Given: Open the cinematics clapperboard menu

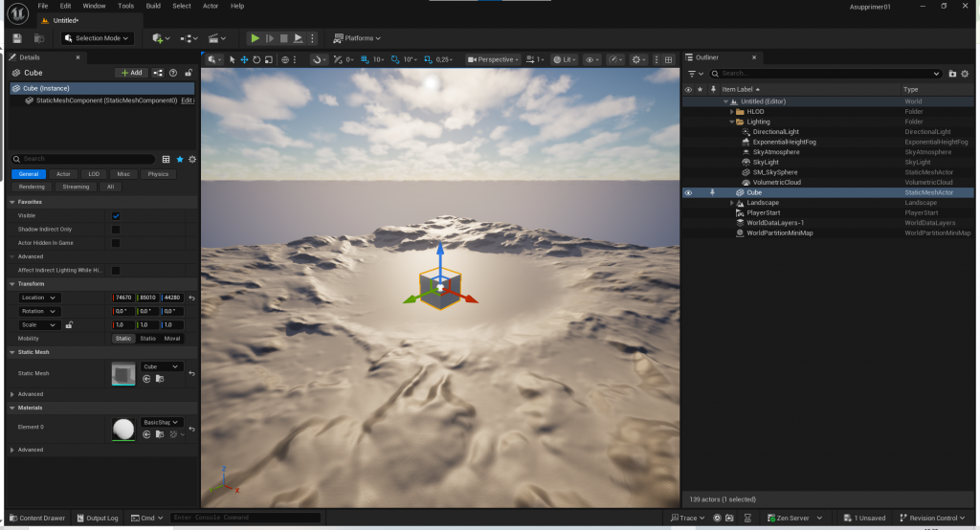Looking at the screenshot, I should (217, 38).
